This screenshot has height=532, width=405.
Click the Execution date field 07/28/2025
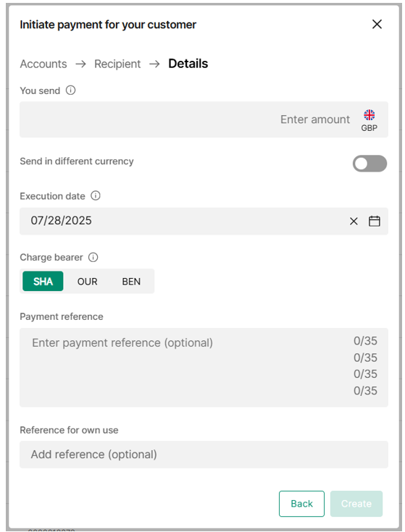(x=204, y=221)
